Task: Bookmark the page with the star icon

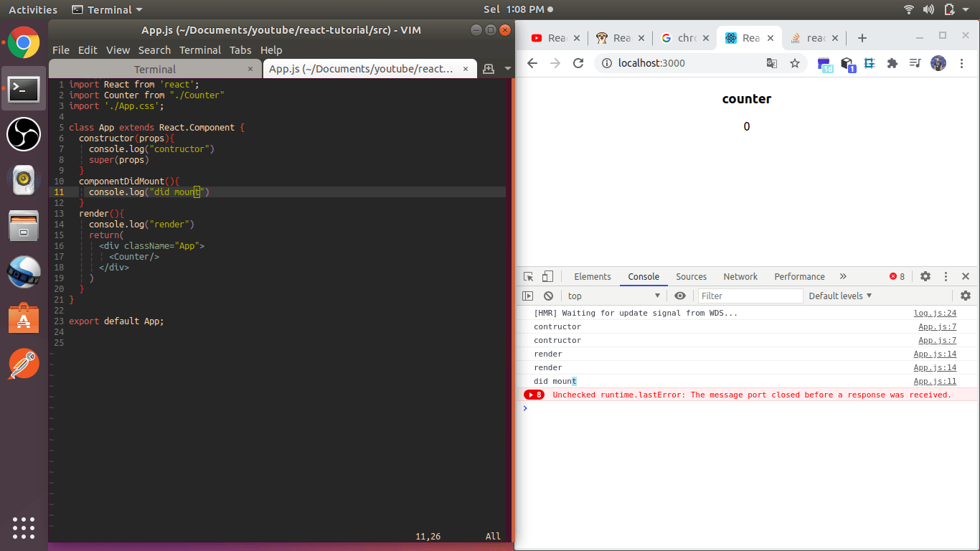Action: (x=795, y=63)
